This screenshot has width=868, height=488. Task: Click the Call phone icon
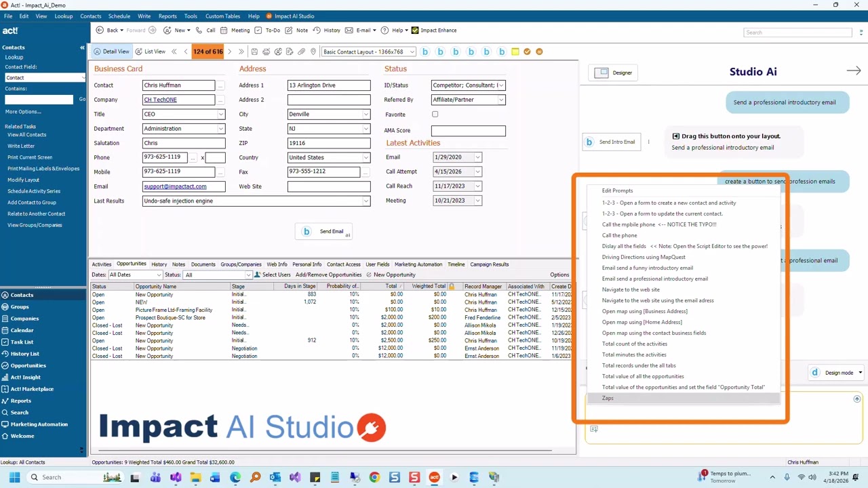click(x=199, y=30)
